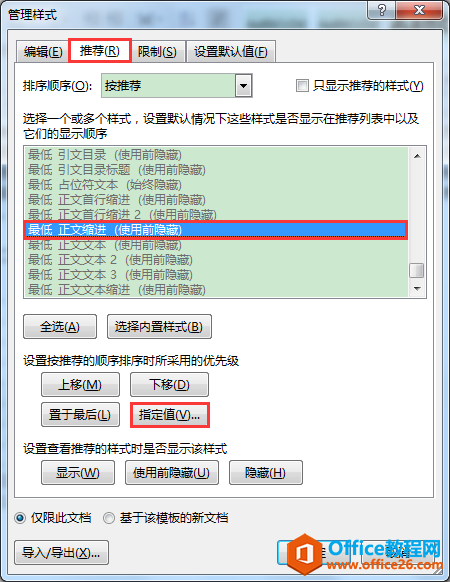Click 选择内置样式 button
The height and width of the screenshot is (582, 450).
point(159,327)
